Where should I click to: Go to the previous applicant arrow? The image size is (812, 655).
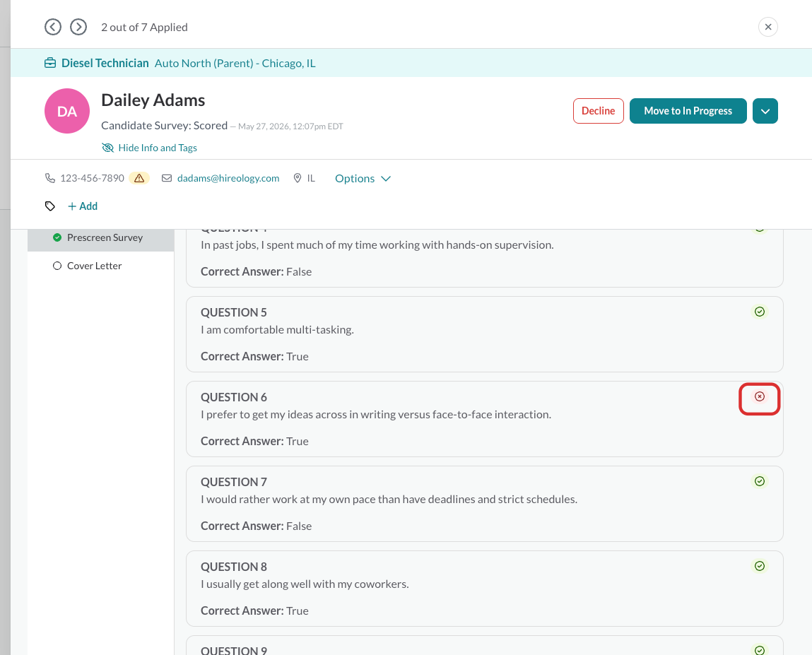(53, 27)
